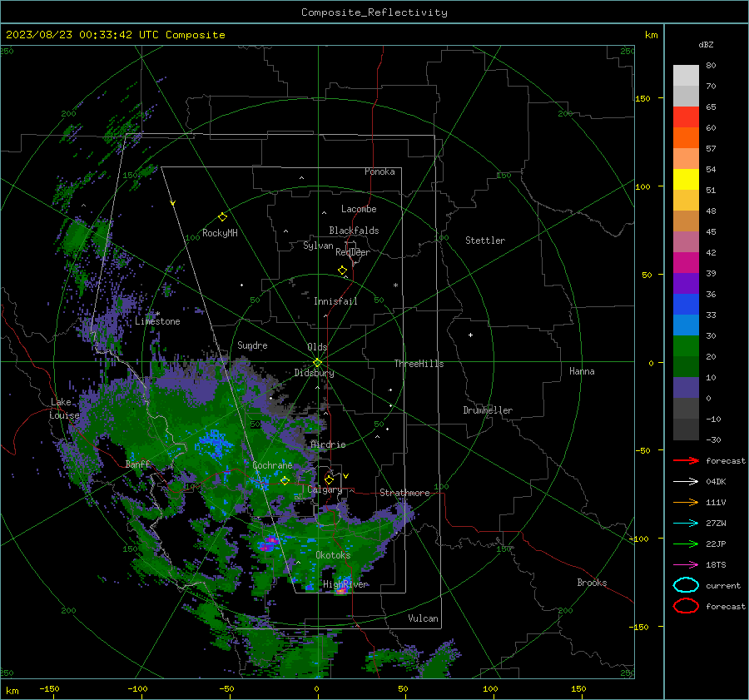The image size is (749, 700).
Task: Pick the white 70-80 dBZ color swatch
Action: tap(686, 76)
